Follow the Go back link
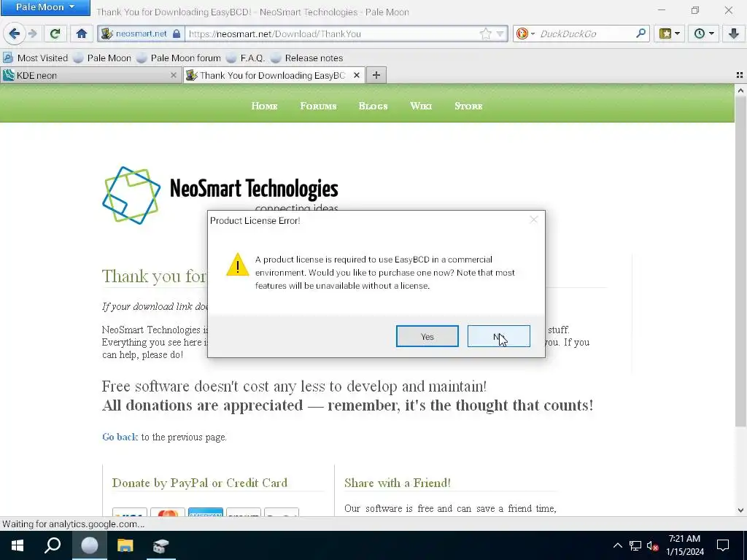747x560 pixels. coord(120,437)
